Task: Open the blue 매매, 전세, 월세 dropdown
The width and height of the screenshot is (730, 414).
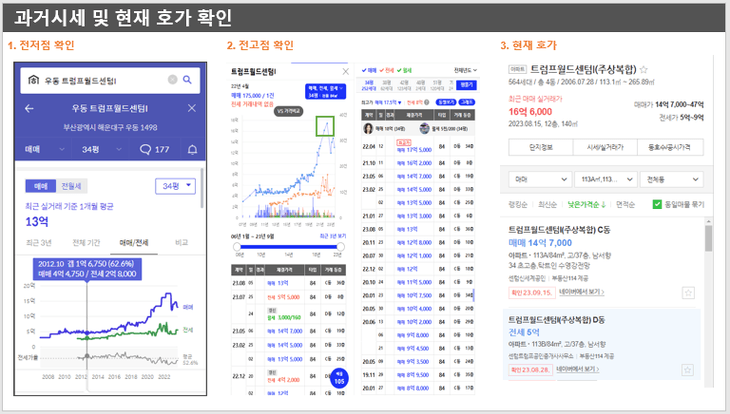Action: tap(325, 91)
